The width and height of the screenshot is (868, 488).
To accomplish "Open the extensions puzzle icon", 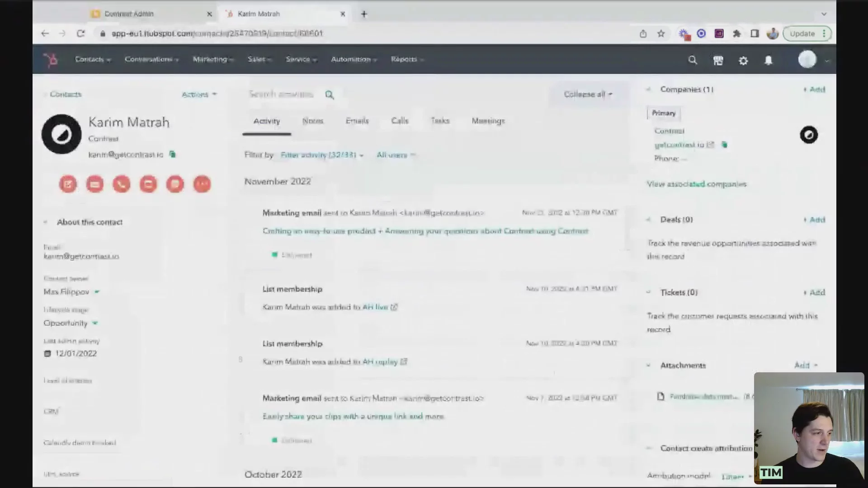I will tap(737, 33).
